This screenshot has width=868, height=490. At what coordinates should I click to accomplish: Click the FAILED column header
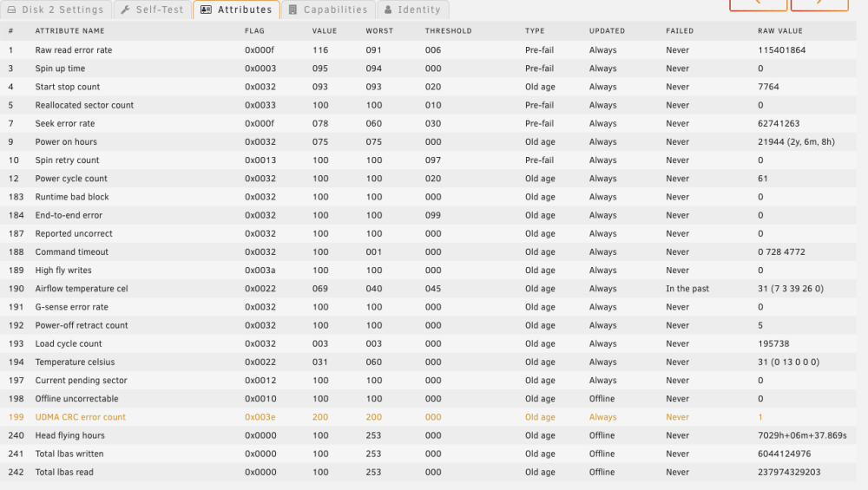(680, 31)
